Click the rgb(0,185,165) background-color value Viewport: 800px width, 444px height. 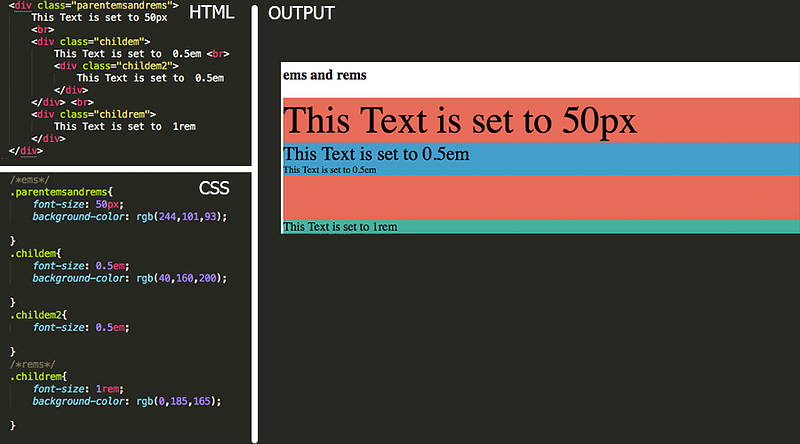pyautogui.click(x=179, y=401)
